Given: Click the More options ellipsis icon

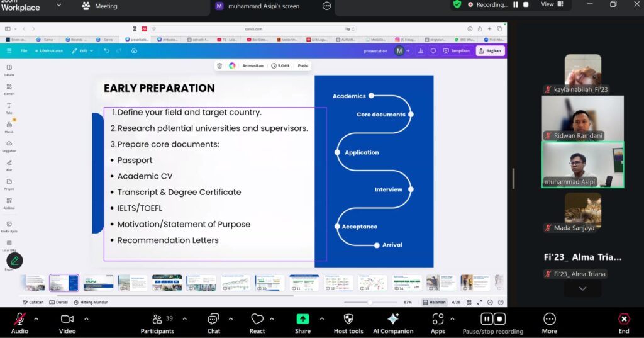Looking at the screenshot, I should (x=549, y=320).
